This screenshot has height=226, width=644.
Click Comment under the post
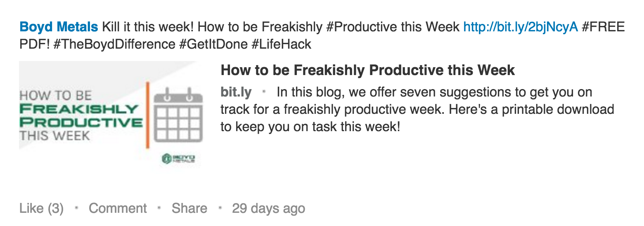point(118,208)
